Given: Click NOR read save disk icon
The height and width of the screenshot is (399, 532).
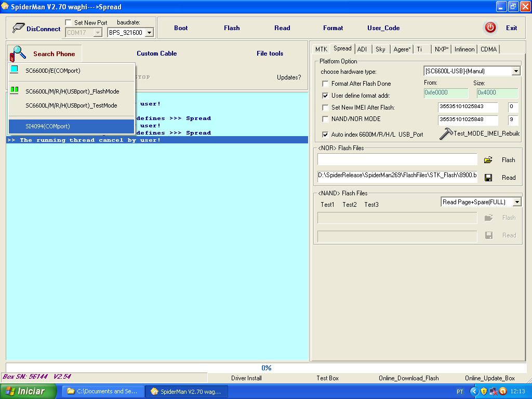Looking at the screenshot, I should (488, 178).
